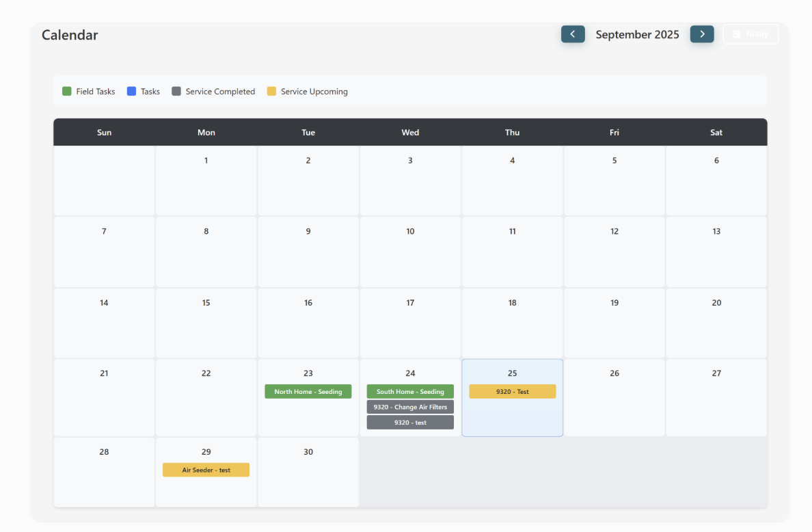Navigate to the next month with right chevron
Screen dimensions: 812x532
click(x=702, y=34)
